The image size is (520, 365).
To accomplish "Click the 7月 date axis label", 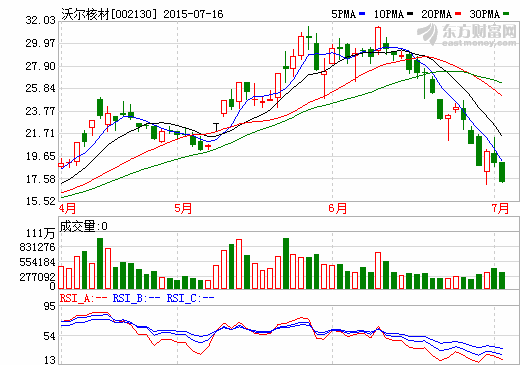I will click(500, 208).
